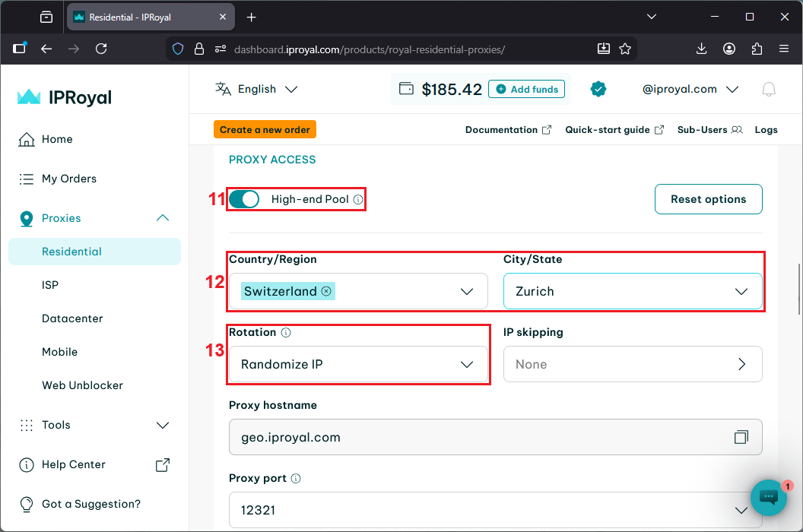The height and width of the screenshot is (532, 803).
Task: Click the browser back arrow
Action: pos(46,49)
